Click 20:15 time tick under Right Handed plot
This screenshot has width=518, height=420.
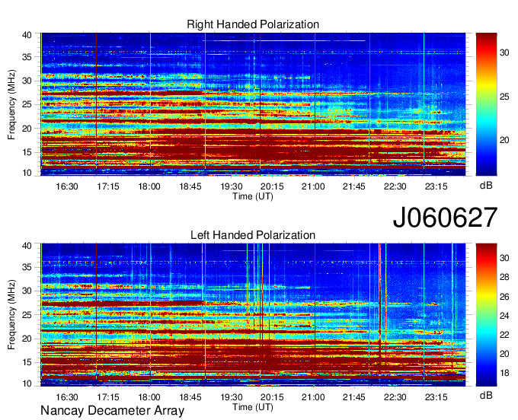coord(272,186)
